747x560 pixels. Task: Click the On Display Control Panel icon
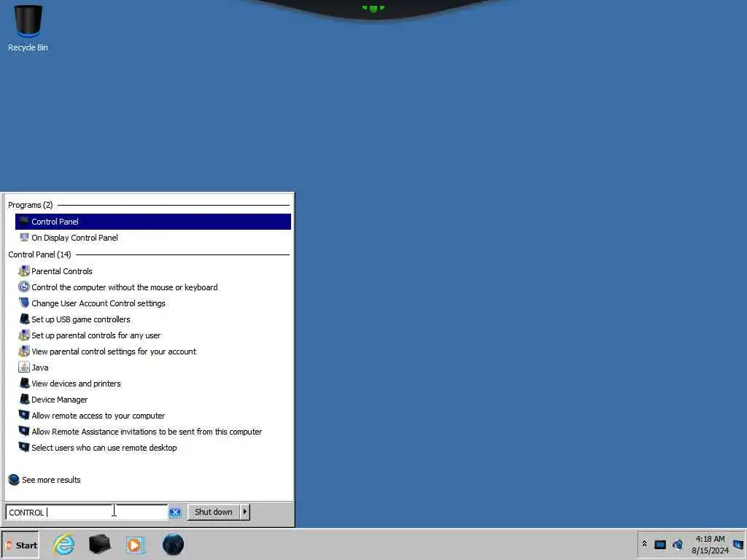(24, 237)
